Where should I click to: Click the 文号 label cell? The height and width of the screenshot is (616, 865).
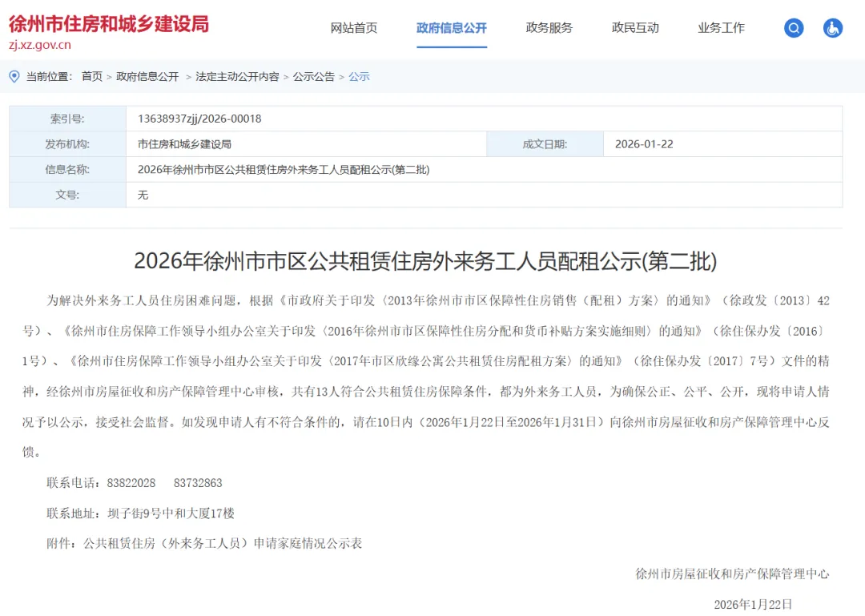point(67,195)
